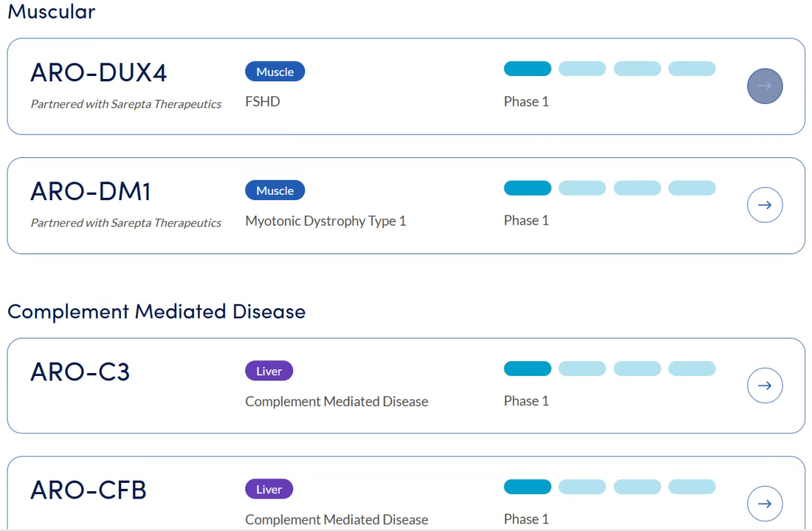Click the last phase segment of ARO-DM1
Screen dimensions: 812x531
[x=692, y=188]
